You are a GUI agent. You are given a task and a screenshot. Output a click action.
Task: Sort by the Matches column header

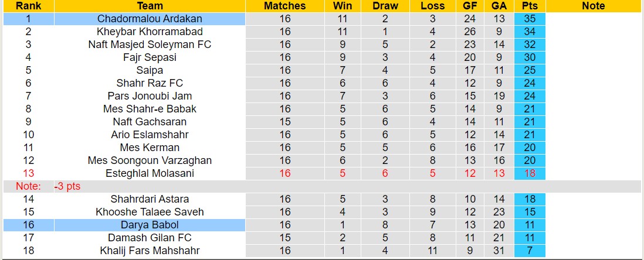click(x=284, y=6)
